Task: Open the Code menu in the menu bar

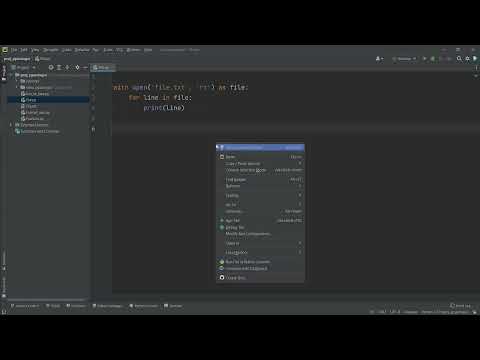Action: 67,50
